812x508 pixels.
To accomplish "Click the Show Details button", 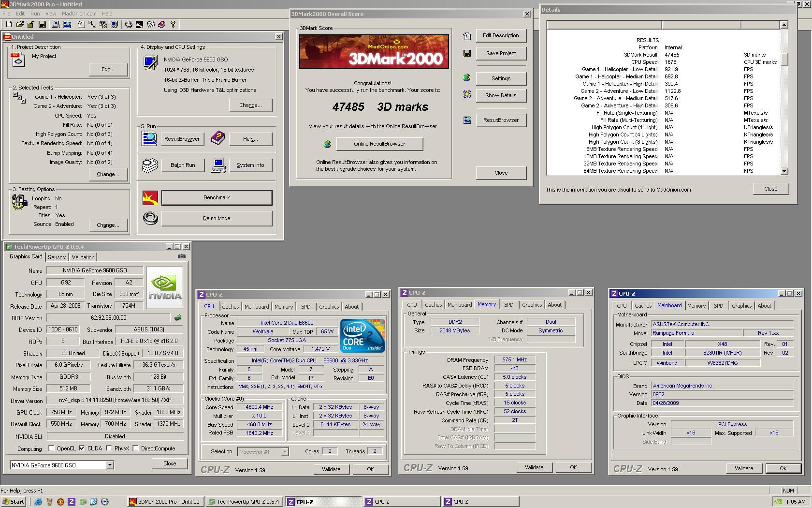I will point(501,95).
